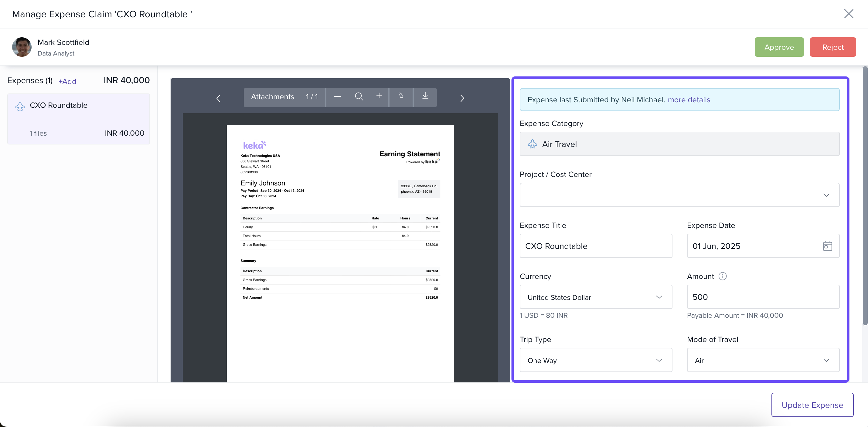Screen dimensions: 868x427
Task: Open the Expense Date calendar icon
Action: click(827, 246)
